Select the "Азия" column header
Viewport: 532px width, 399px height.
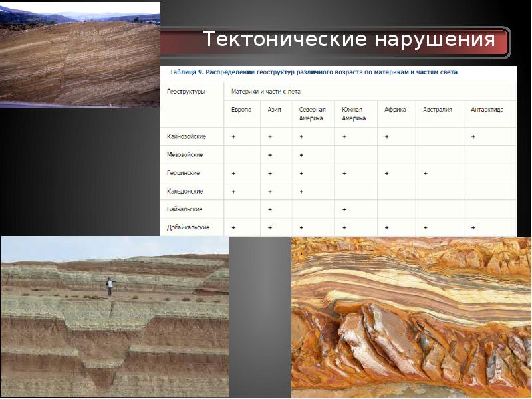coord(274,110)
